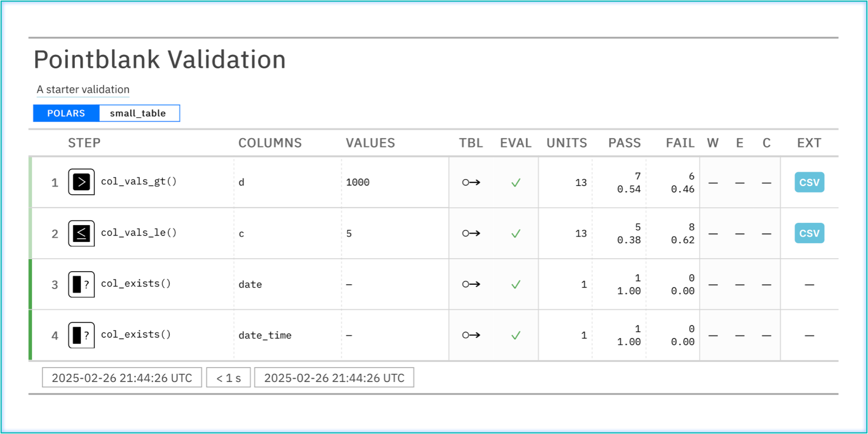Click the date_time column name cell
This screenshot has height=434, width=868.
point(265,335)
